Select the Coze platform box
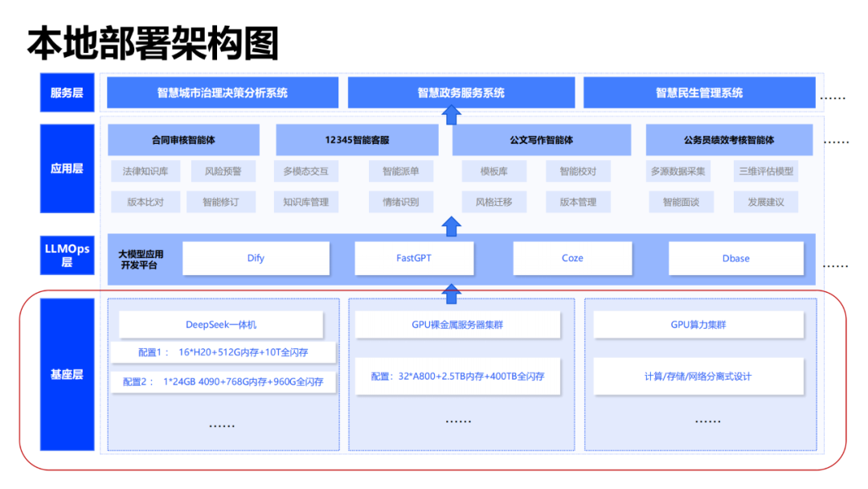The image size is (868, 489). point(572,258)
